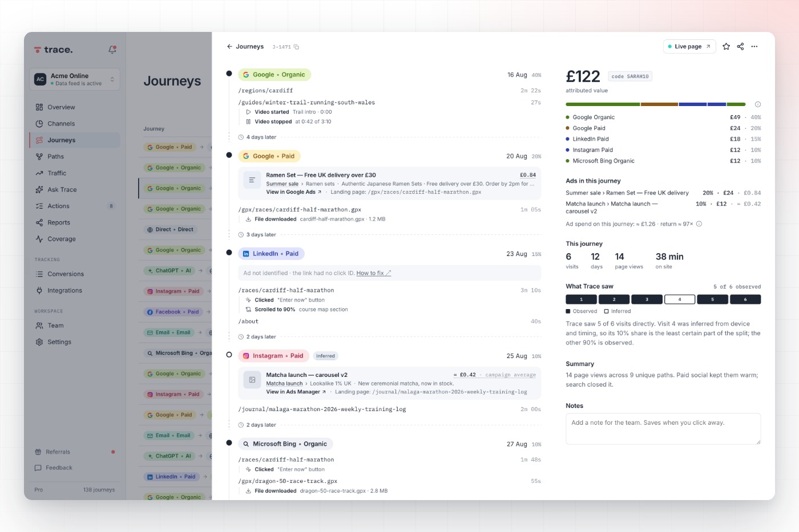This screenshot has width=799, height=532.
Task: Open View in Google Ads link
Action: pyautogui.click(x=294, y=192)
